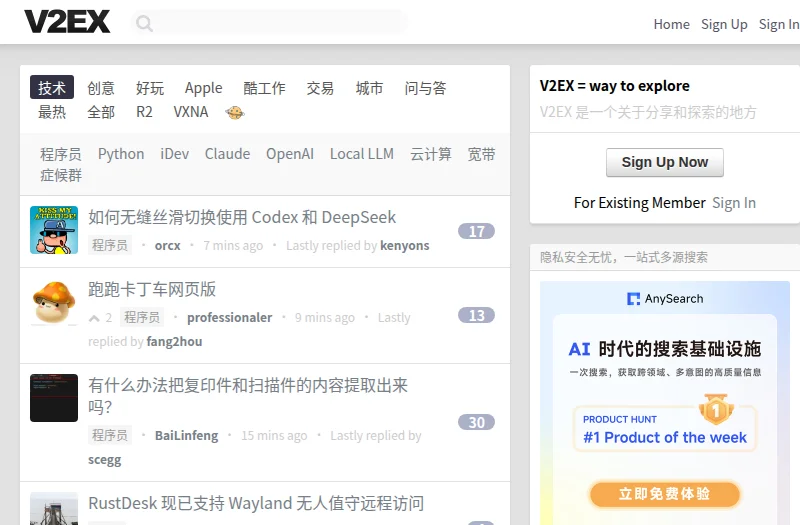Screen dimensions: 800x525
Task: Open author professionaler's profile
Action: 230,318
